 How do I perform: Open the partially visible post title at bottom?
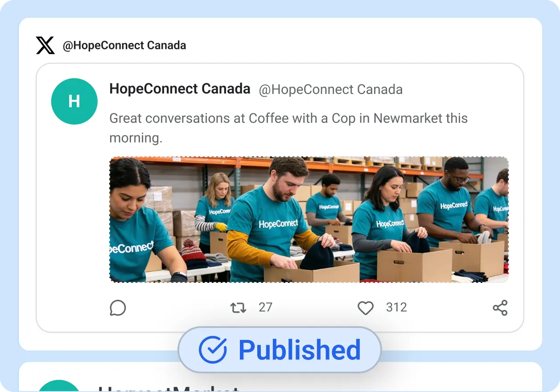coord(169,388)
